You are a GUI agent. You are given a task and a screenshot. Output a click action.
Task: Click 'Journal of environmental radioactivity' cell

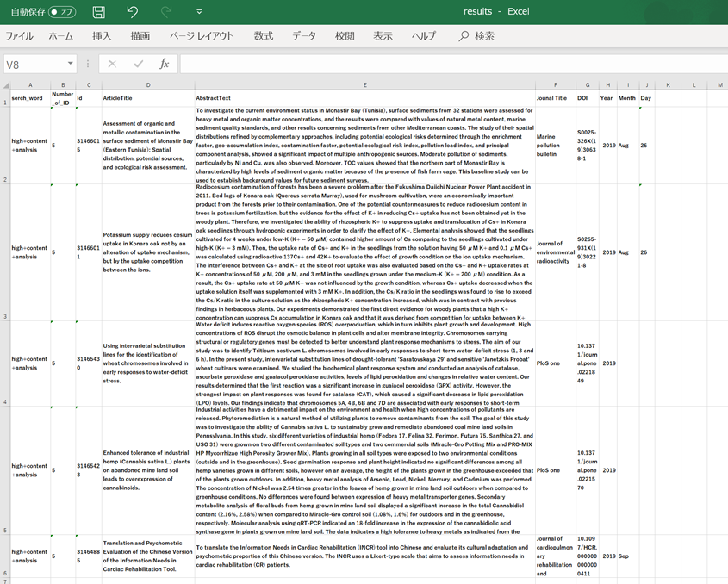556,252
